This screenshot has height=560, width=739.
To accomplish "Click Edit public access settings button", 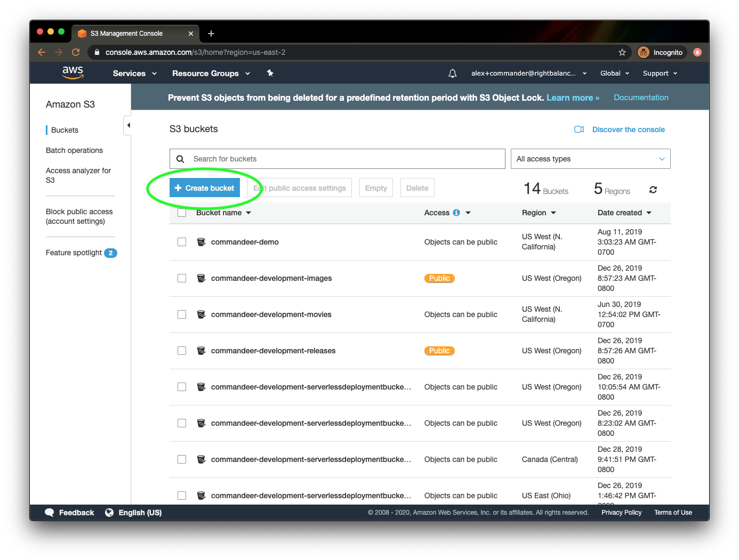I will click(x=300, y=188).
